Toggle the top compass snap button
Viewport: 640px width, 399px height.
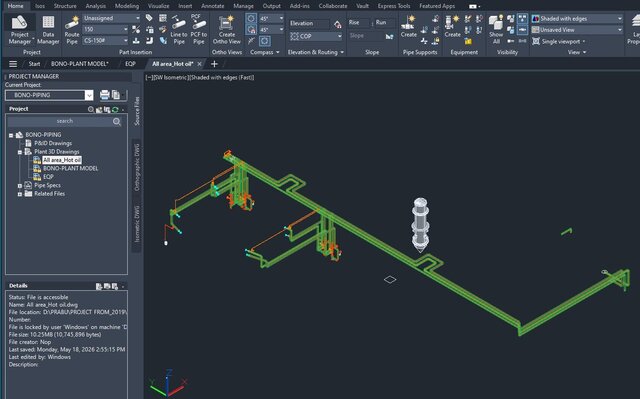click(251, 18)
